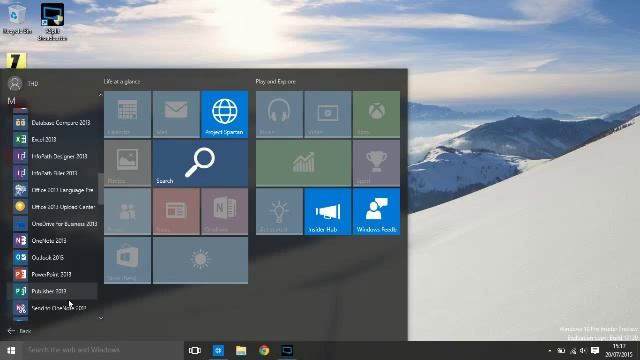
Task: Launch Excel 2013 from app list
Action: [52, 139]
